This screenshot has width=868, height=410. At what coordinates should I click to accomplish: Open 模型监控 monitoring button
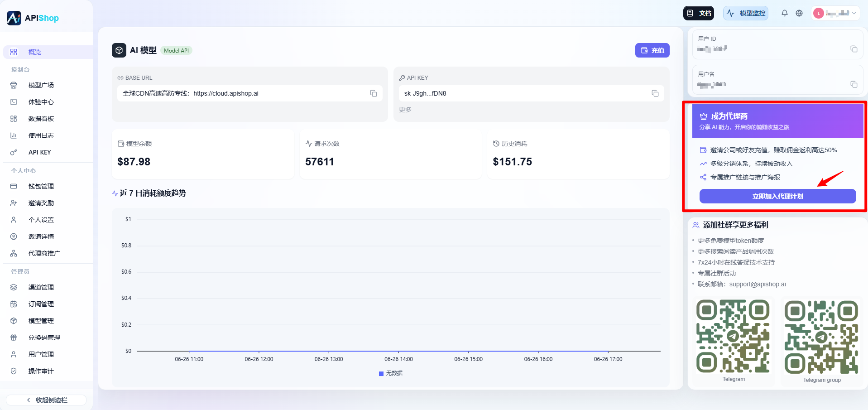point(746,13)
